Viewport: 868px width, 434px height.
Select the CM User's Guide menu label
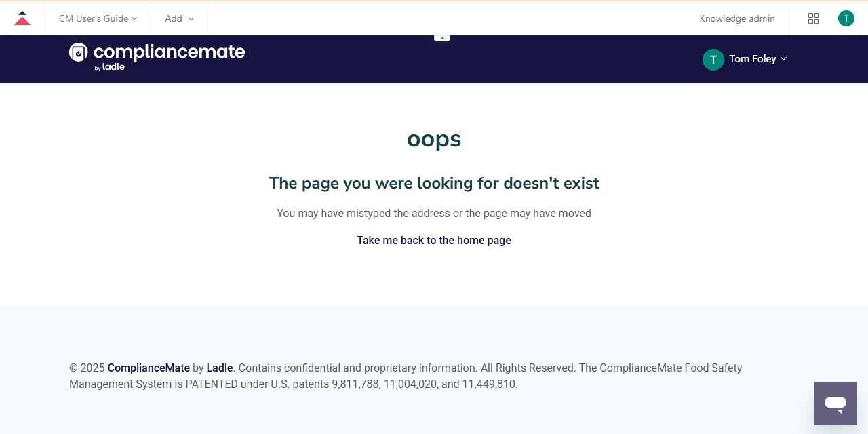pos(92,18)
